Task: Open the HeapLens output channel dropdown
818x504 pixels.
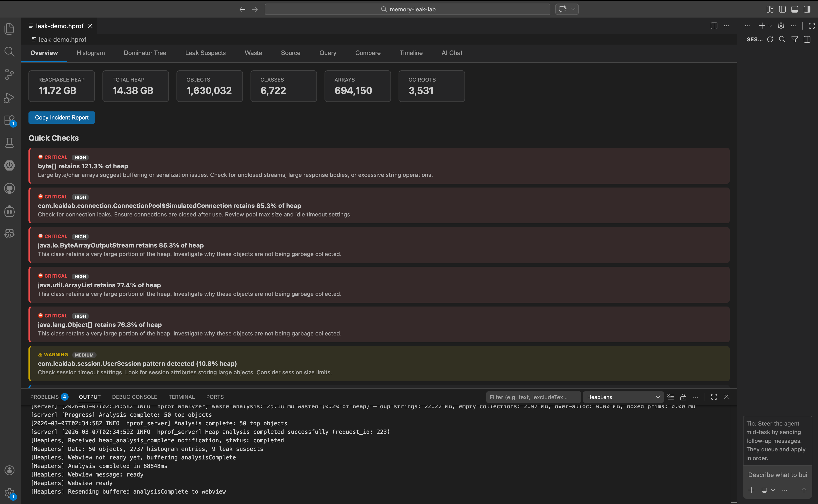Action: [623, 397]
